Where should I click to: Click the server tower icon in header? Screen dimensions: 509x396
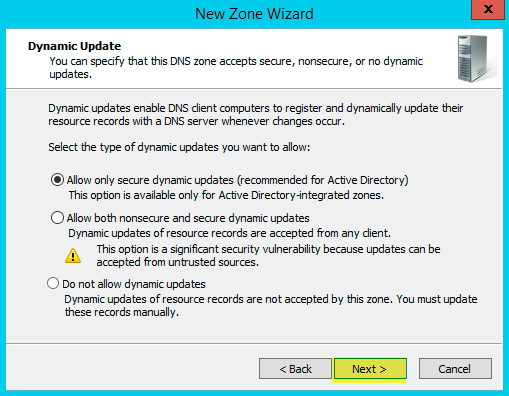click(477, 59)
